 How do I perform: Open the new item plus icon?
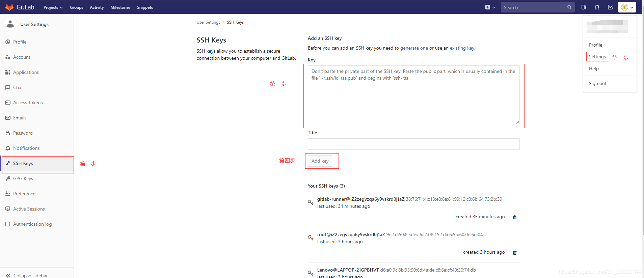490,7
